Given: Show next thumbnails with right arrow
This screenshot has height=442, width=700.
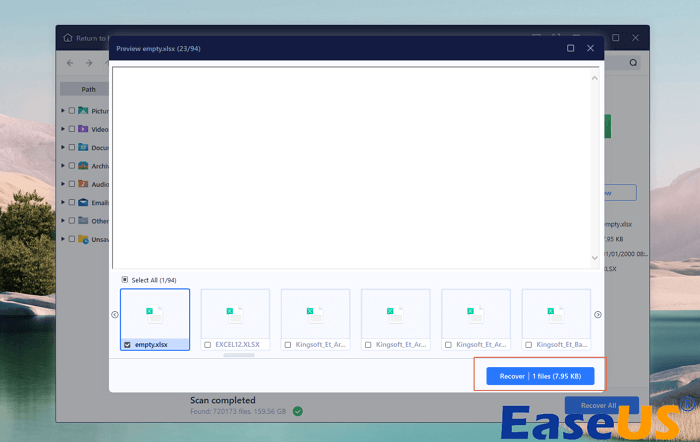Looking at the screenshot, I should tap(598, 315).
